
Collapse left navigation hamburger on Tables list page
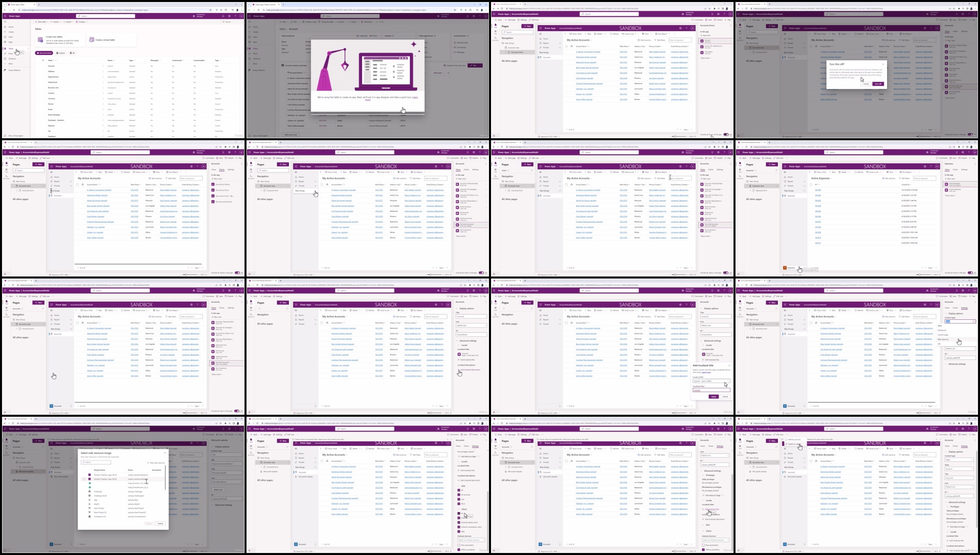point(5,22)
